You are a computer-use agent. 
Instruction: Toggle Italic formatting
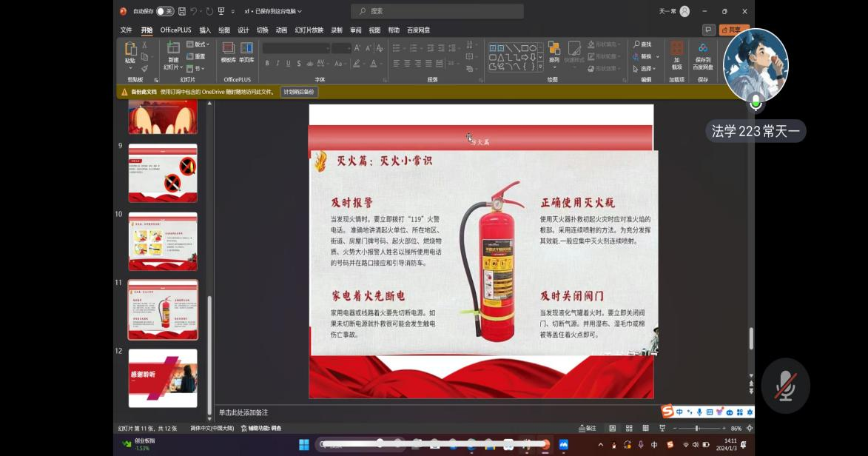pos(277,64)
